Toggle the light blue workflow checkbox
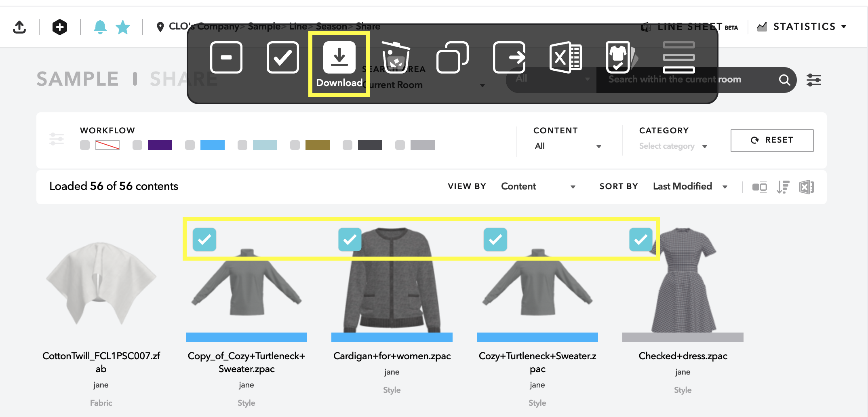 tap(242, 145)
